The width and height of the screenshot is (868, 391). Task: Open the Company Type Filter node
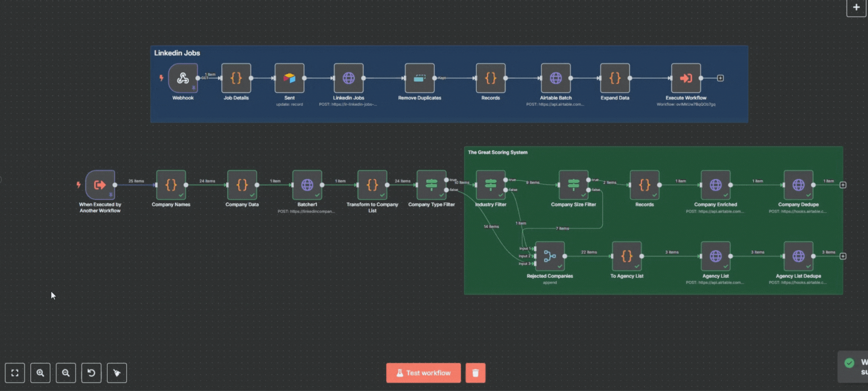pyautogui.click(x=431, y=185)
